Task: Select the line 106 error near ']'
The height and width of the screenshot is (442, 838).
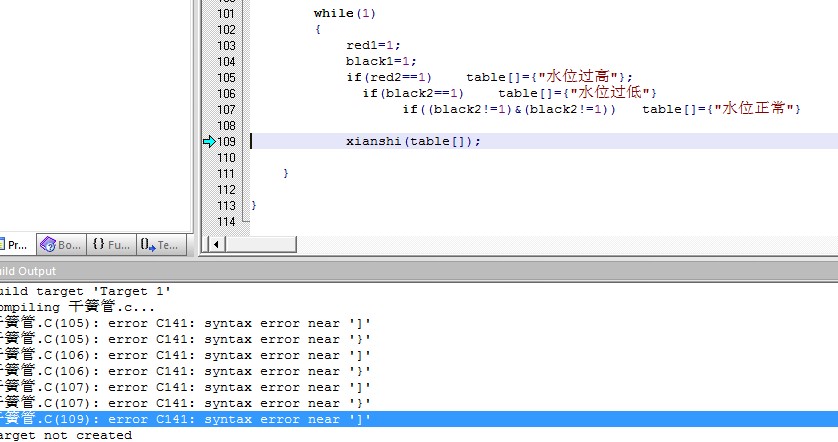Action: (184, 355)
